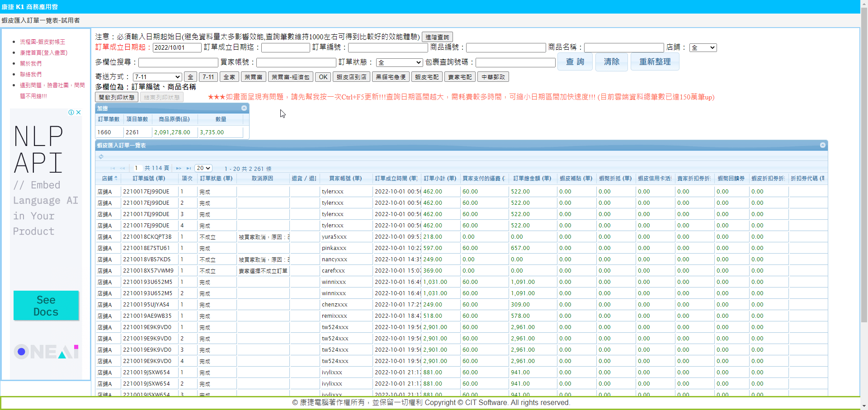Close the NLP API advertisement

(x=79, y=113)
